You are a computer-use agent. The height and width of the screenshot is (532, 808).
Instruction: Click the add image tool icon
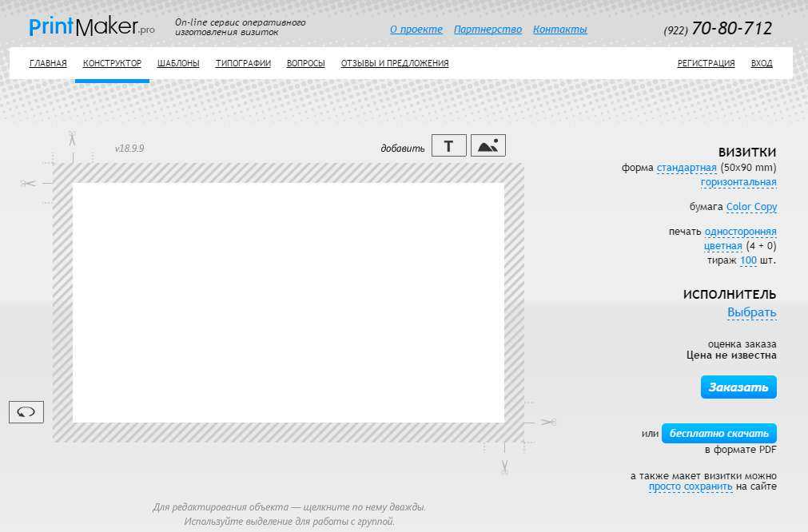[x=488, y=145]
